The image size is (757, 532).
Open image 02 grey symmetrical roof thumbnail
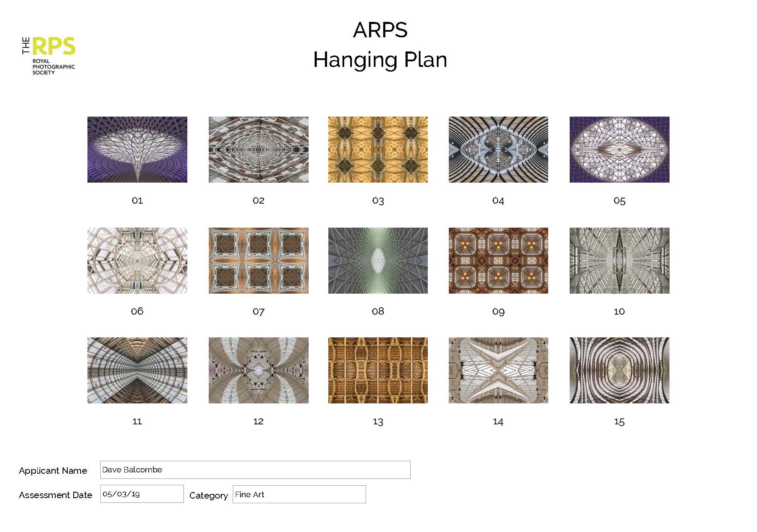point(258,150)
